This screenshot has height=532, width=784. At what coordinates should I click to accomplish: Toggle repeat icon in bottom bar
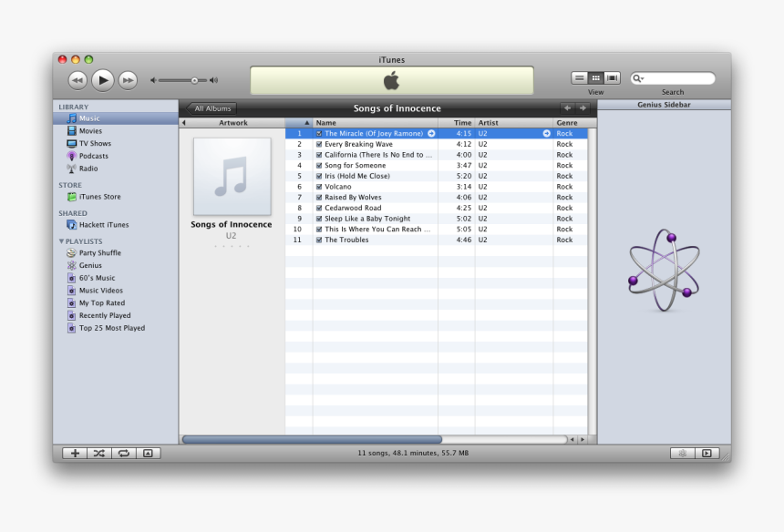pyautogui.click(x=123, y=453)
